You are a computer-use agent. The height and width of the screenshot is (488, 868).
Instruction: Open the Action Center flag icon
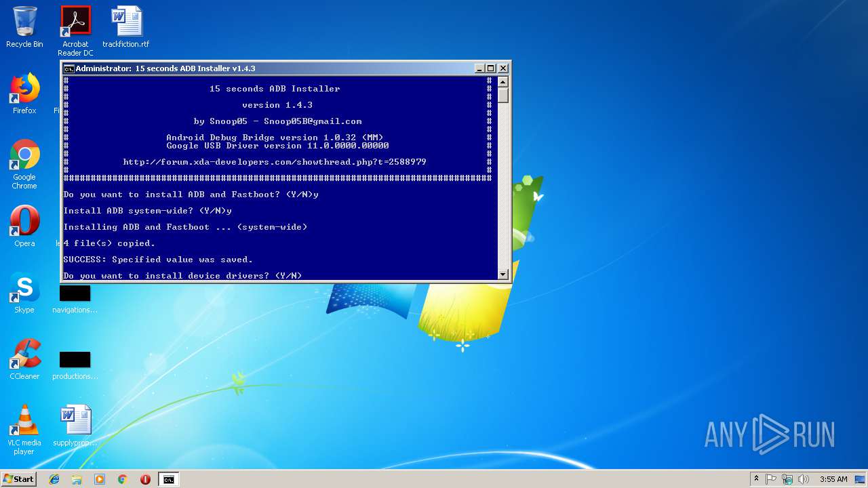(x=771, y=479)
